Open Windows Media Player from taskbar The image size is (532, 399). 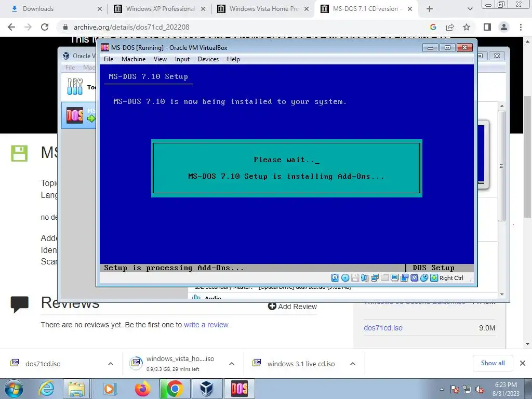point(109,389)
